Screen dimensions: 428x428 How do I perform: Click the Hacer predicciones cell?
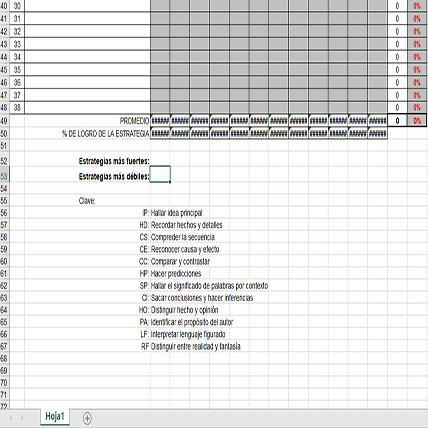[176, 274]
